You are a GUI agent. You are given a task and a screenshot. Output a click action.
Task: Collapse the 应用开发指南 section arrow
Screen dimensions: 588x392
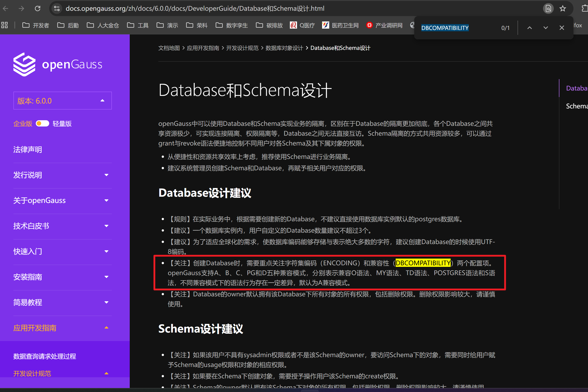coord(106,328)
